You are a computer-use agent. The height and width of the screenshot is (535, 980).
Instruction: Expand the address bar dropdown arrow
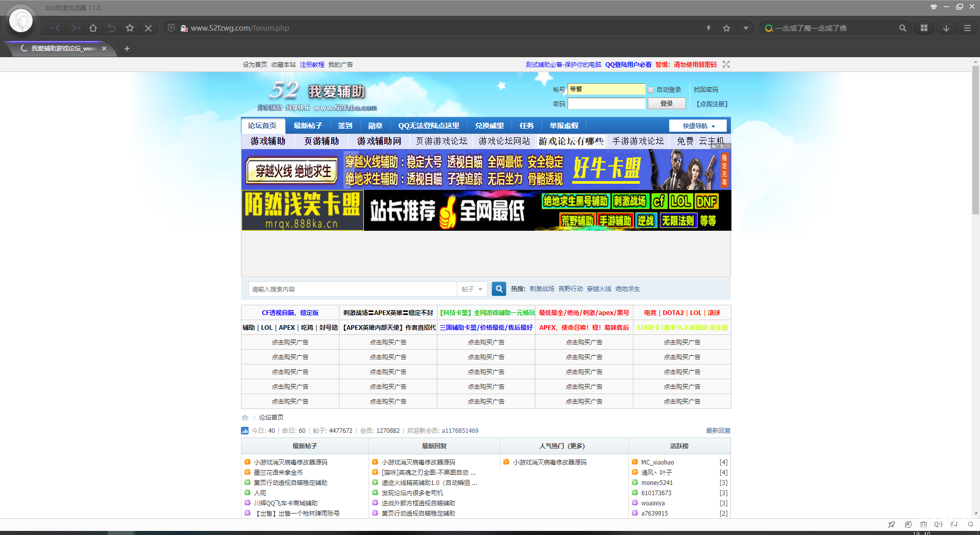[746, 28]
